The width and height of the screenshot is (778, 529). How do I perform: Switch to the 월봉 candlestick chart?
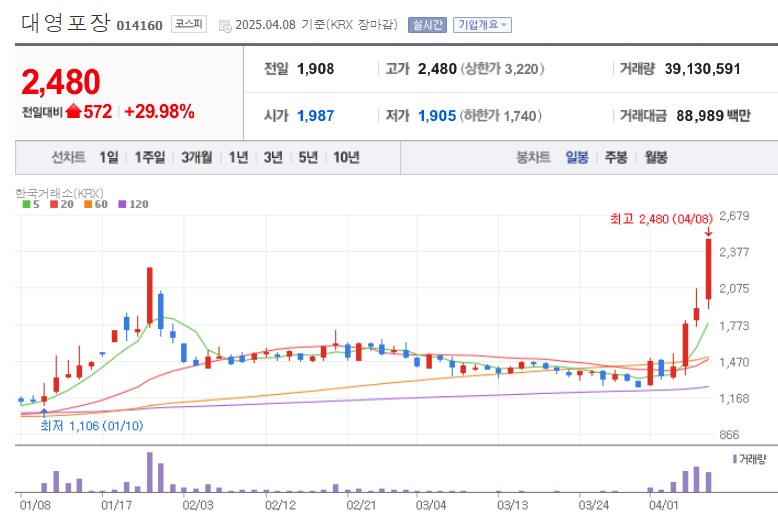(x=655, y=157)
